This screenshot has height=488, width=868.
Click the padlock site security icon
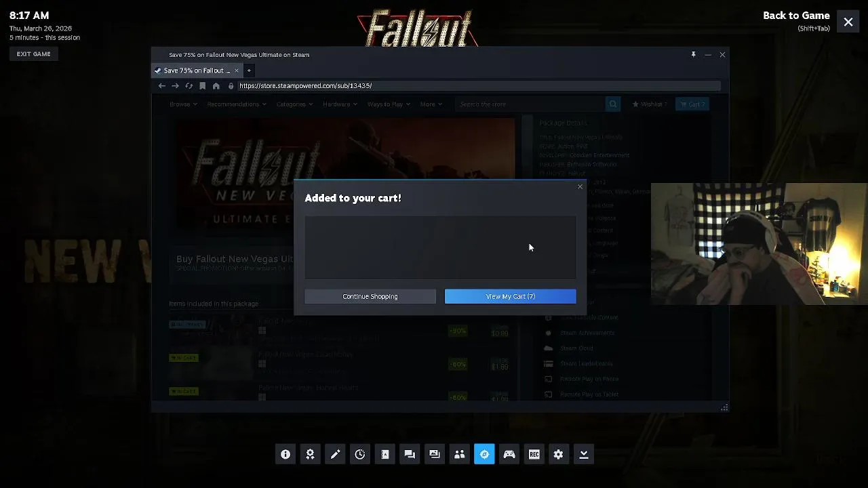point(231,86)
